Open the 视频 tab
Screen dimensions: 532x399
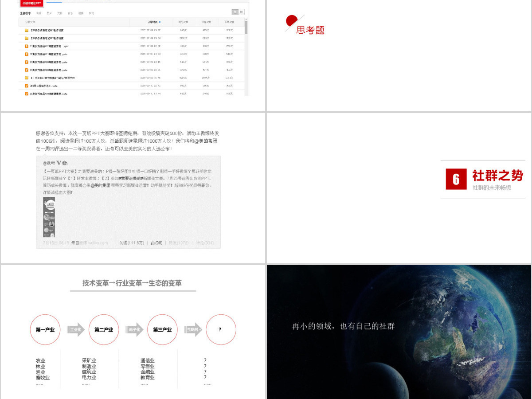point(81,13)
